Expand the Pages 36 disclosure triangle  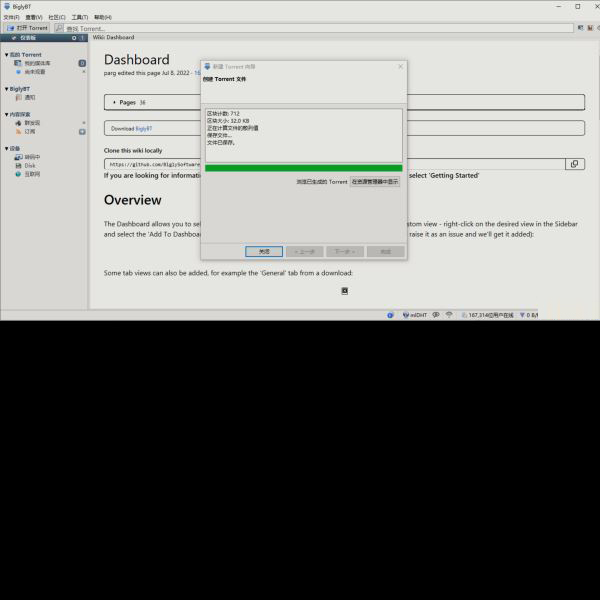114,102
